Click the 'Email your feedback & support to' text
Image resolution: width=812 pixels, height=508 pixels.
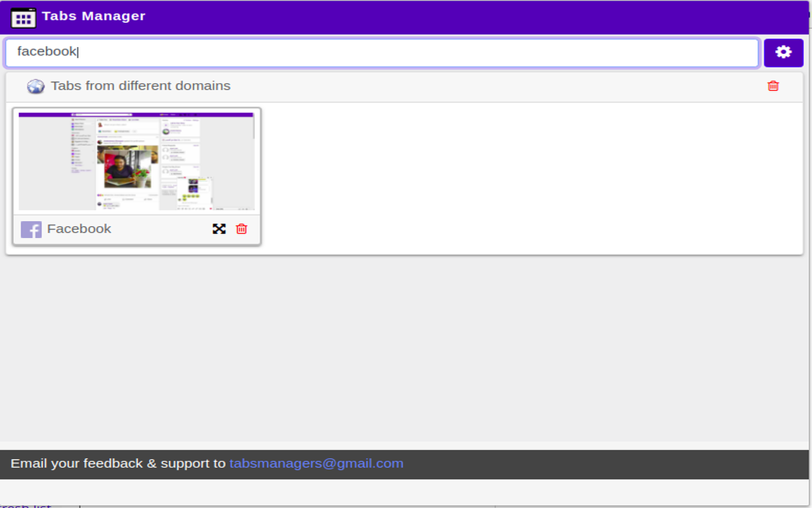118,464
